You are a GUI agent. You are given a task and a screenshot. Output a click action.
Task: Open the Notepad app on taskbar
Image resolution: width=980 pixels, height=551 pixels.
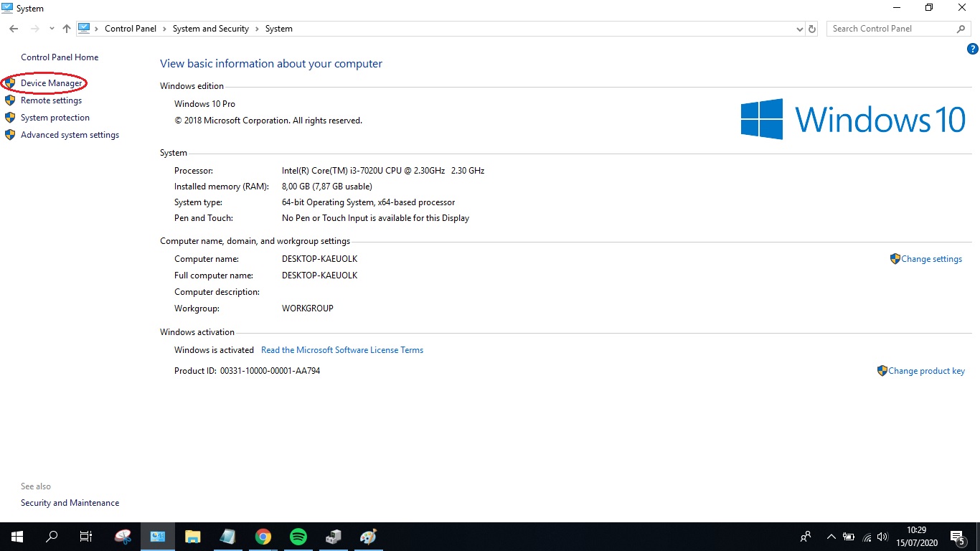227,537
